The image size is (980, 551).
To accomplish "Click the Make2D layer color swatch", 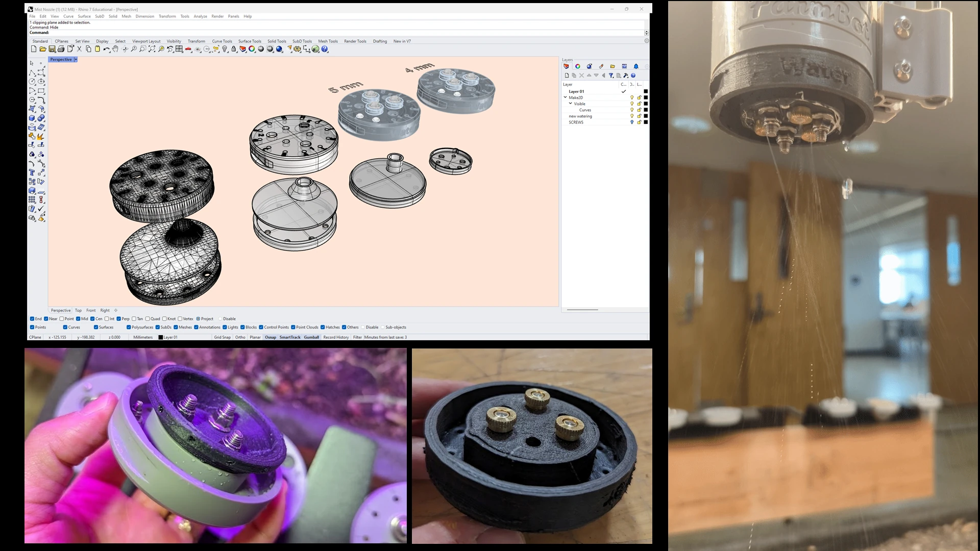I will pos(646,97).
